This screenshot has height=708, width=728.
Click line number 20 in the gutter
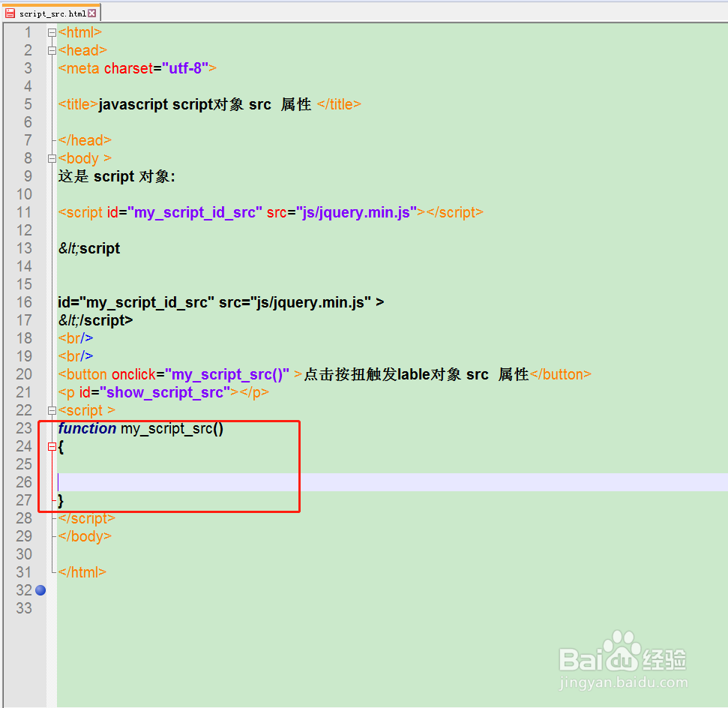click(x=24, y=374)
